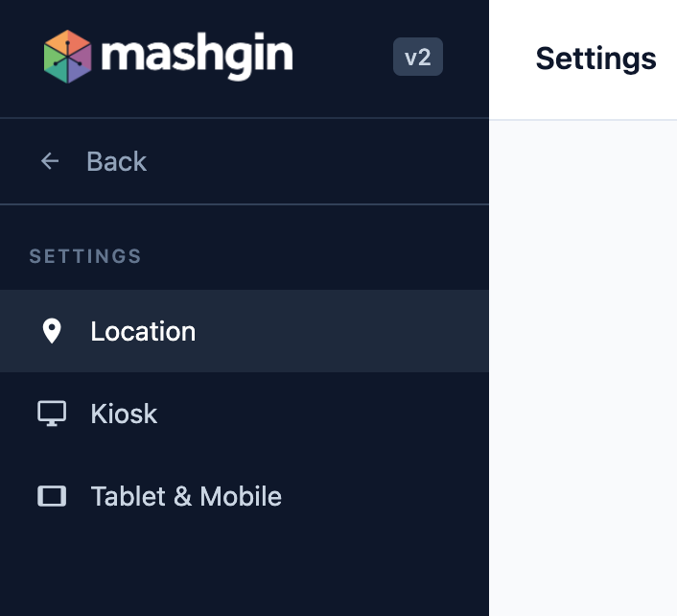Click the highlighted Location row background

pyautogui.click(x=341, y=331)
